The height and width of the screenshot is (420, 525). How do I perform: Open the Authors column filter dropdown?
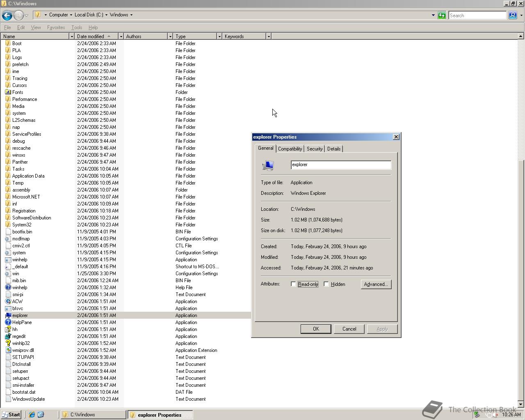pyautogui.click(x=170, y=37)
